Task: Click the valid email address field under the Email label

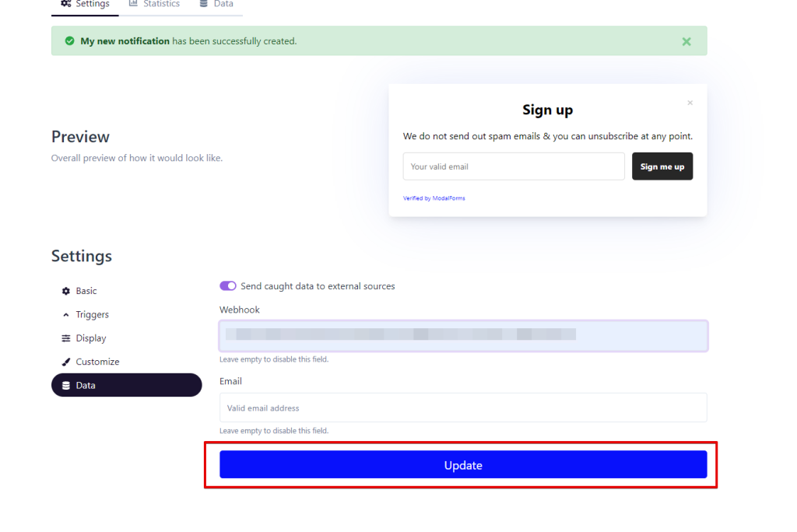Action: (x=463, y=408)
